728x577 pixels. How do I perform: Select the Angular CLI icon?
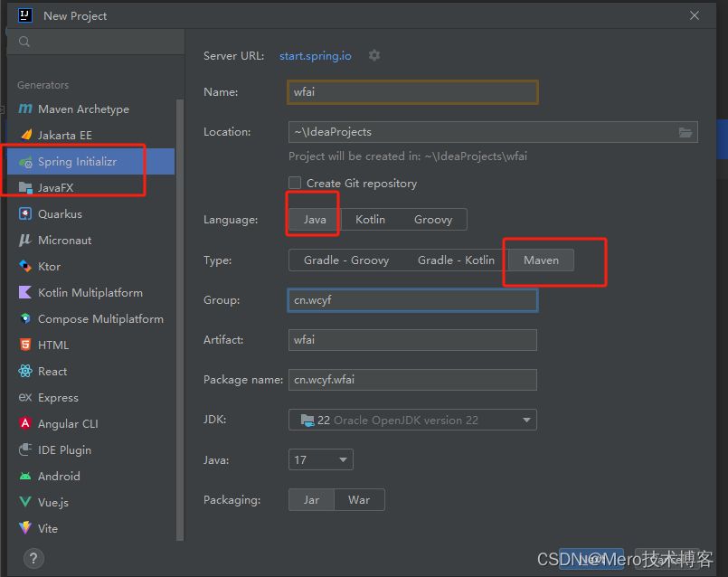point(25,423)
